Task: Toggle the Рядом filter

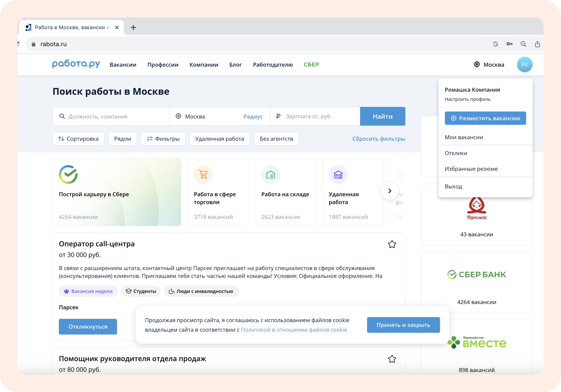Action: [x=123, y=139]
